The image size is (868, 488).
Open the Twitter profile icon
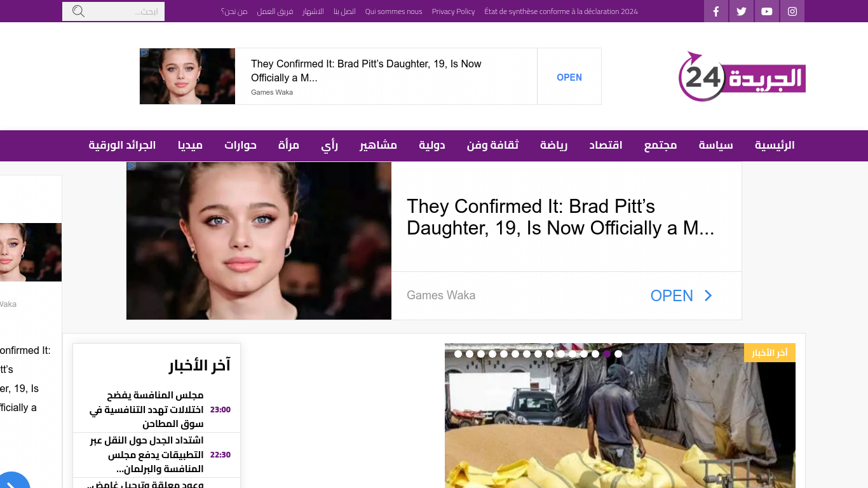tap(742, 11)
